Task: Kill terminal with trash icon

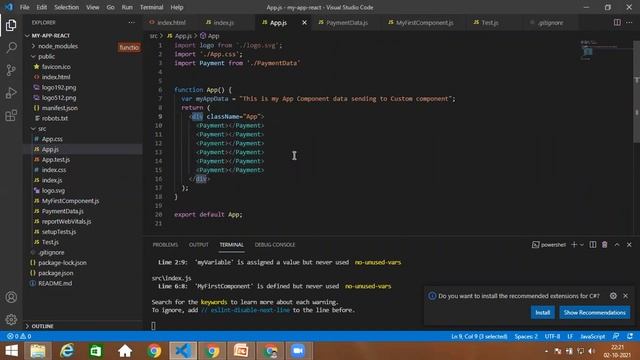Action: [604, 244]
